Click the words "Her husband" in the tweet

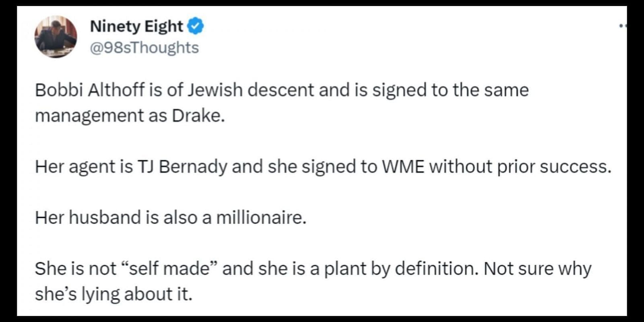(x=88, y=218)
